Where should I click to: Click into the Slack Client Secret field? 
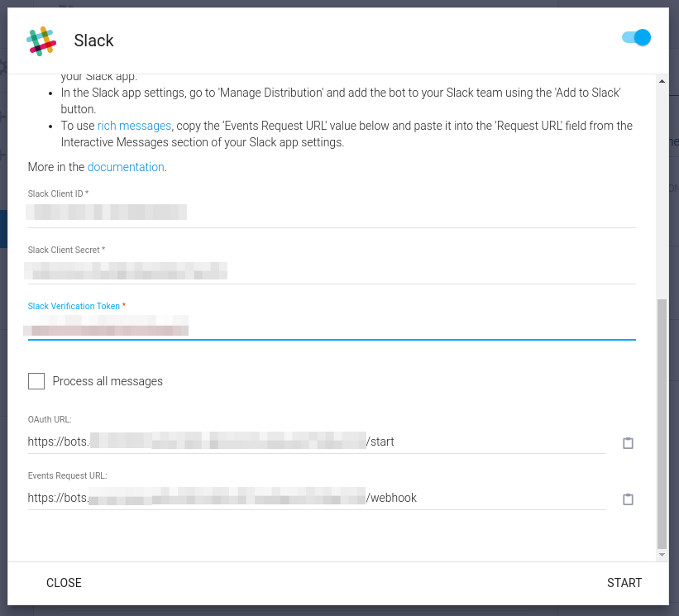click(331, 270)
